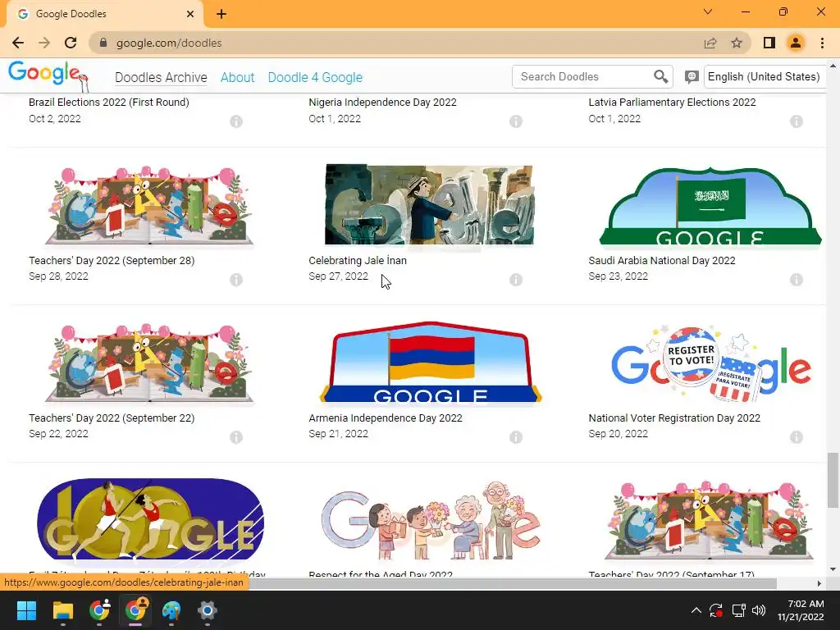Bookmark this page with the star icon
This screenshot has height=630, width=840.
pos(737,43)
